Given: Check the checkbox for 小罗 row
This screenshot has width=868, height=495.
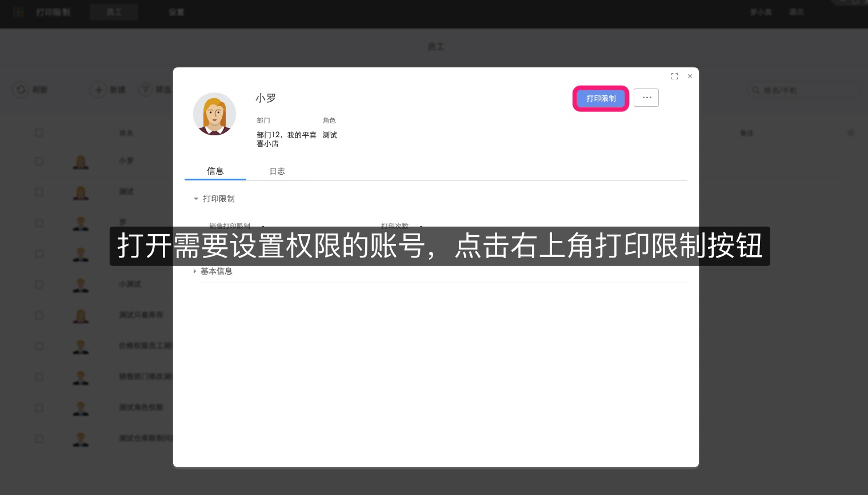Looking at the screenshot, I should [39, 162].
